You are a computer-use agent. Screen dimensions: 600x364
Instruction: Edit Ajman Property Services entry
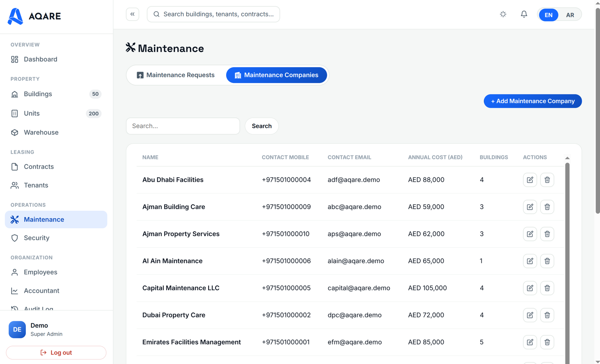click(530, 234)
